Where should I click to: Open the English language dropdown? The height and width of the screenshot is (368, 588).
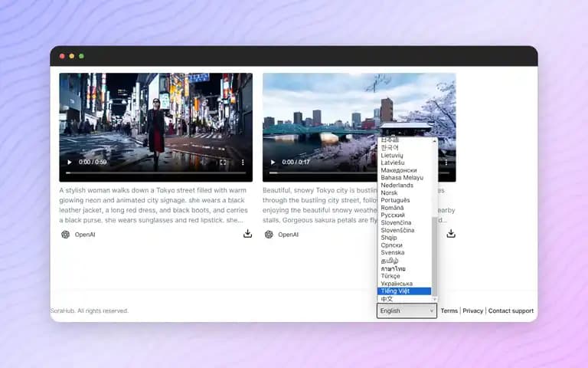[407, 311]
